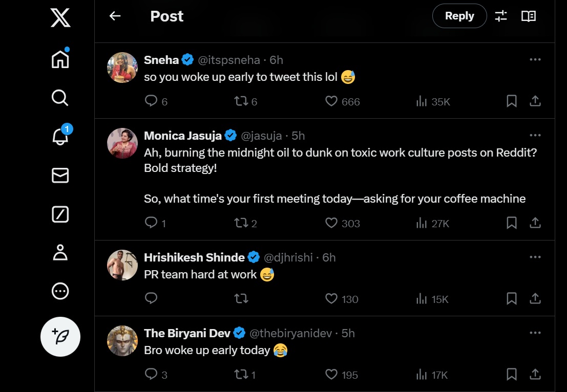This screenshot has width=567, height=392.
Task: Switch to Reader view
Action: [529, 16]
